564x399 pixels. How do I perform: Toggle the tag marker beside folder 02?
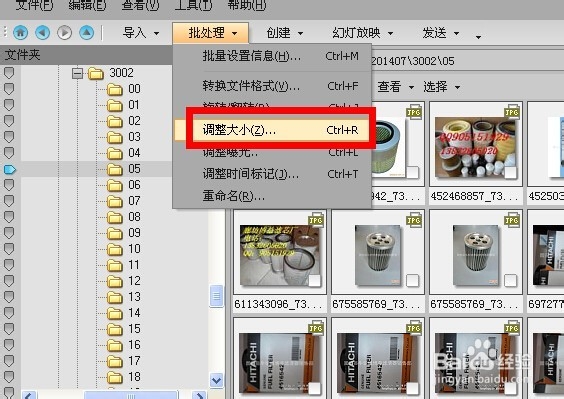(x=9, y=121)
